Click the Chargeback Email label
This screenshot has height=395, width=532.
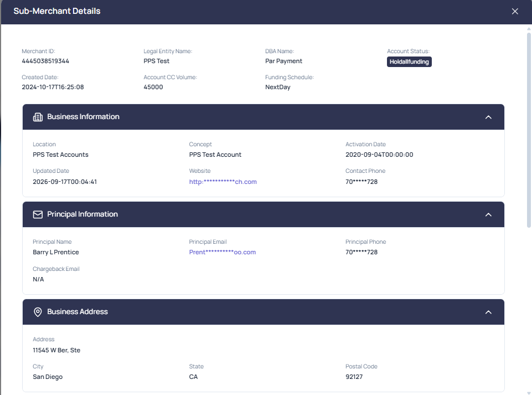(x=56, y=269)
